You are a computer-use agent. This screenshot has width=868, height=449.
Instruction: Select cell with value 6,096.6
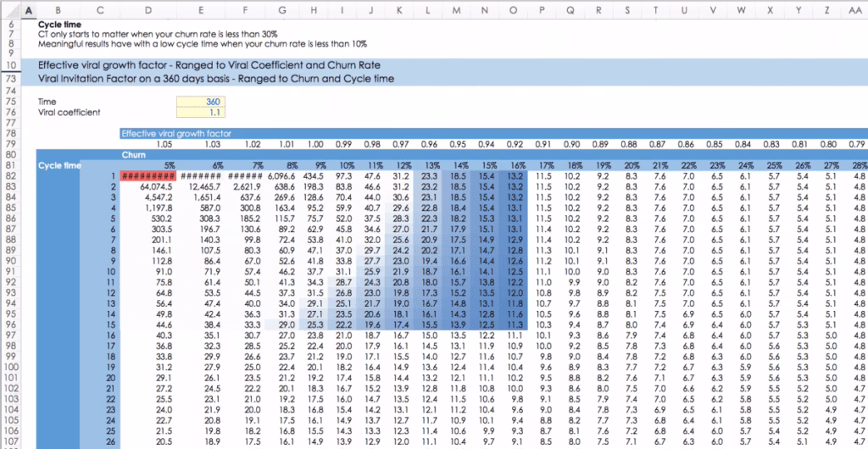click(x=283, y=176)
